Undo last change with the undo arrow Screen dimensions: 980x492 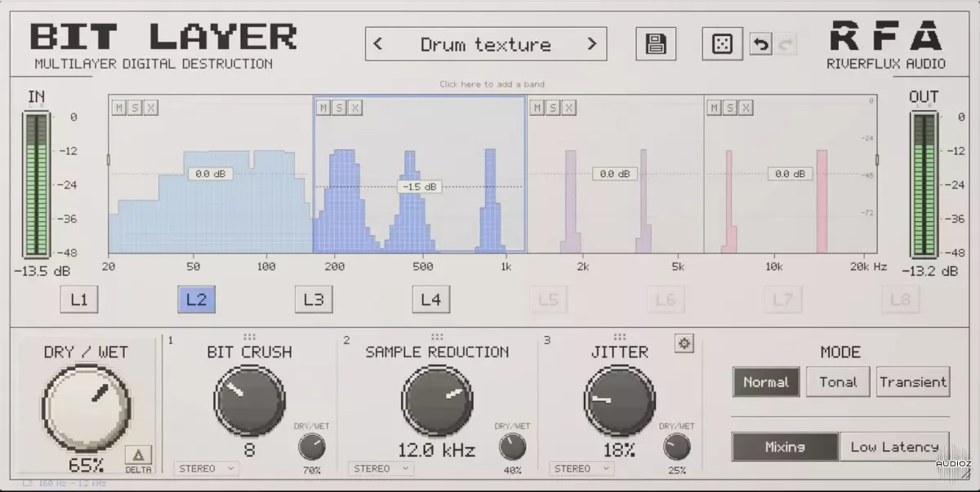point(760,44)
